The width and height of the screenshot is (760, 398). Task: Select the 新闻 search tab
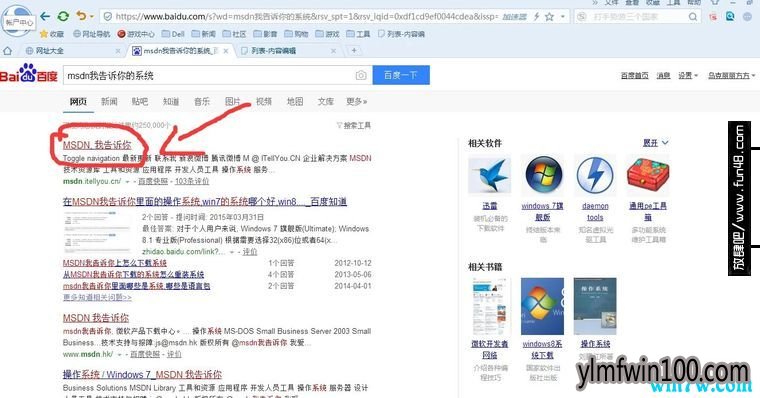pyautogui.click(x=109, y=101)
